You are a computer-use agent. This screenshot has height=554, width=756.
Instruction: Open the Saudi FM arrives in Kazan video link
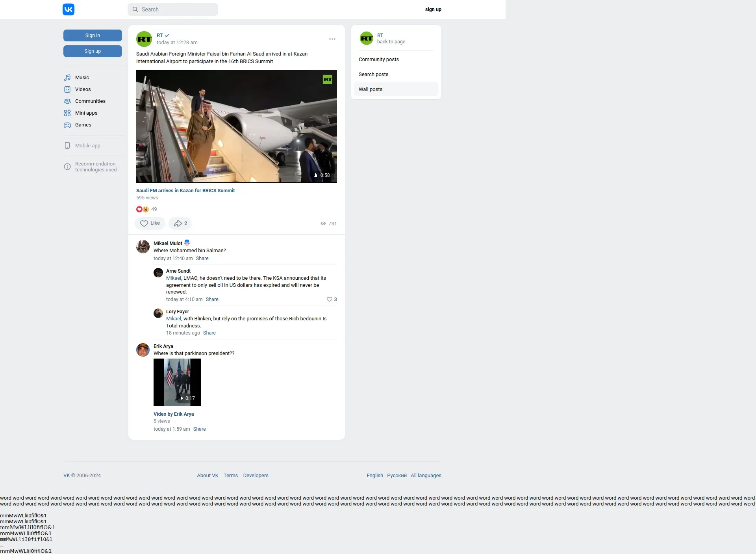(185, 191)
